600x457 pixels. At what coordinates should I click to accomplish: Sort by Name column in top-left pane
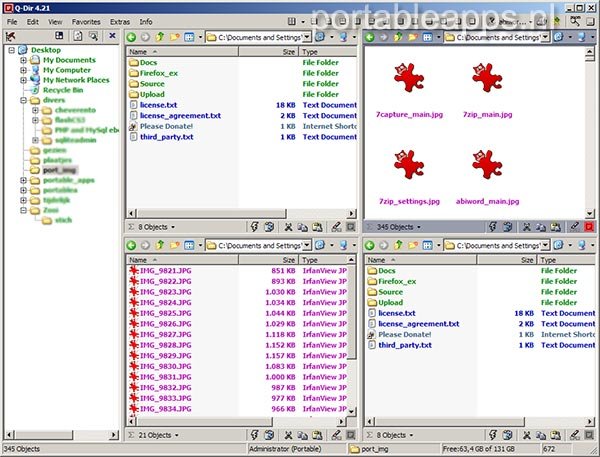tap(139, 51)
